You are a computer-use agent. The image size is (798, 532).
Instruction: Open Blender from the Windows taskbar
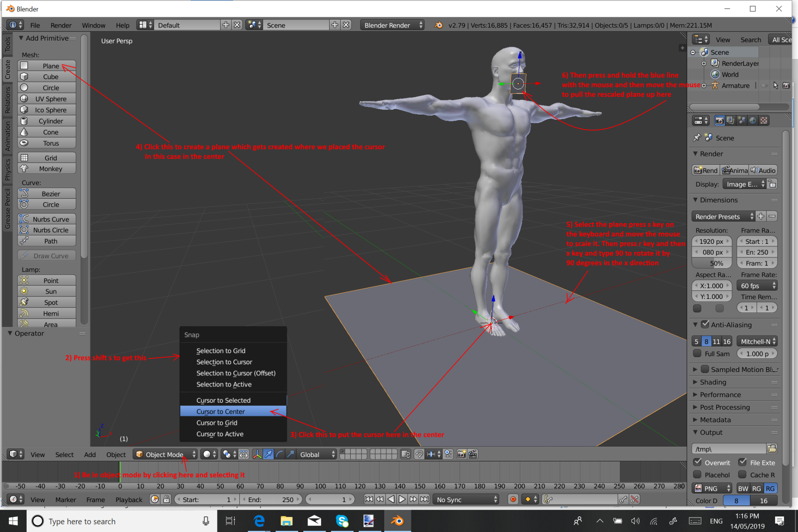pyautogui.click(x=397, y=521)
